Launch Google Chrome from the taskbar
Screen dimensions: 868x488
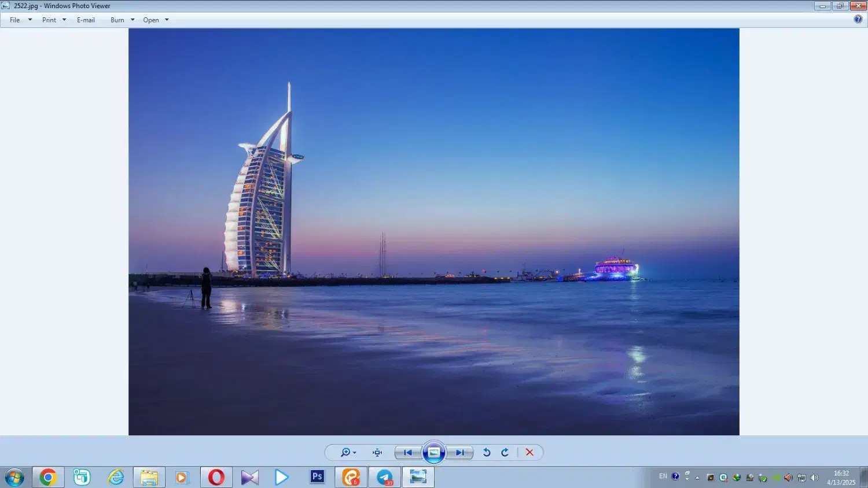coord(48,478)
